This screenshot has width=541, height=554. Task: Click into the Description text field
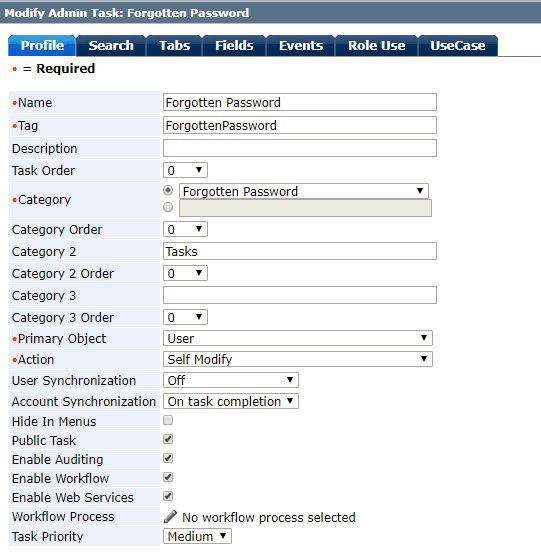tap(300, 148)
